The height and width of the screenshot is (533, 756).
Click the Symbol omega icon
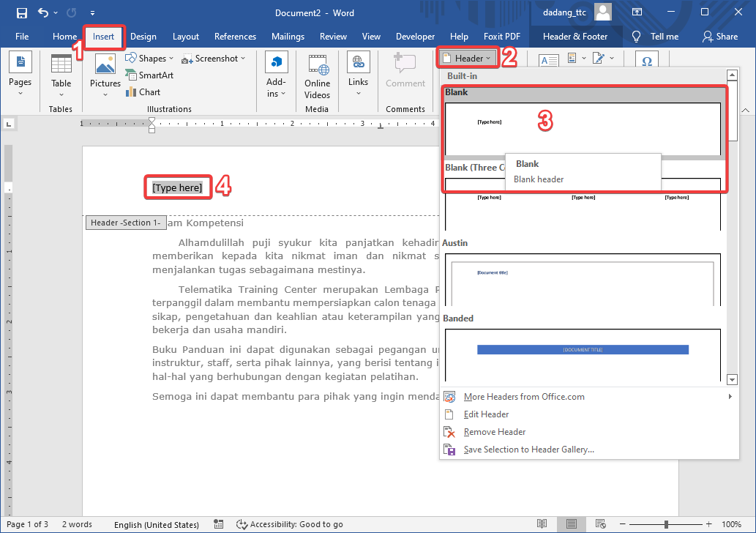point(646,61)
